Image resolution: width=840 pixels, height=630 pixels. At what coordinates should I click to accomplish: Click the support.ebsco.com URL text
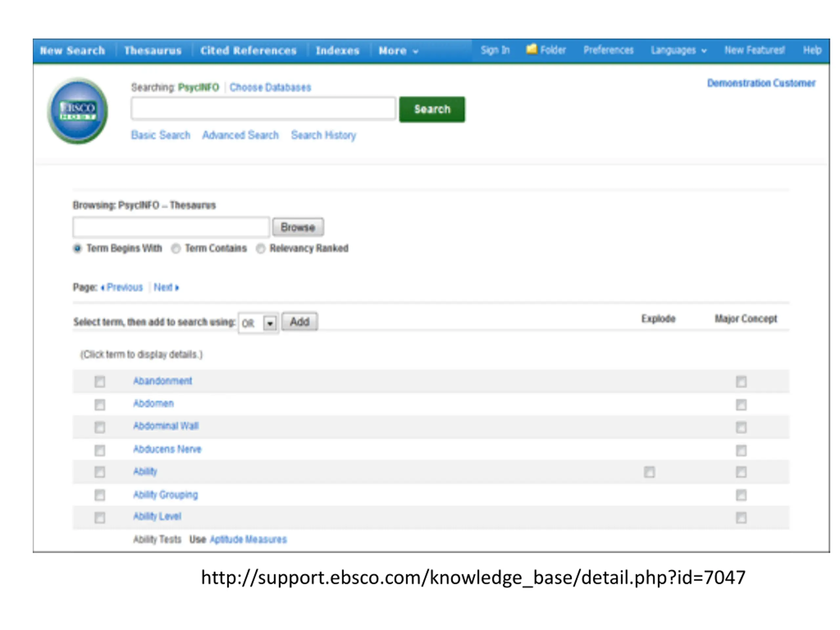(x=473, y=578)
